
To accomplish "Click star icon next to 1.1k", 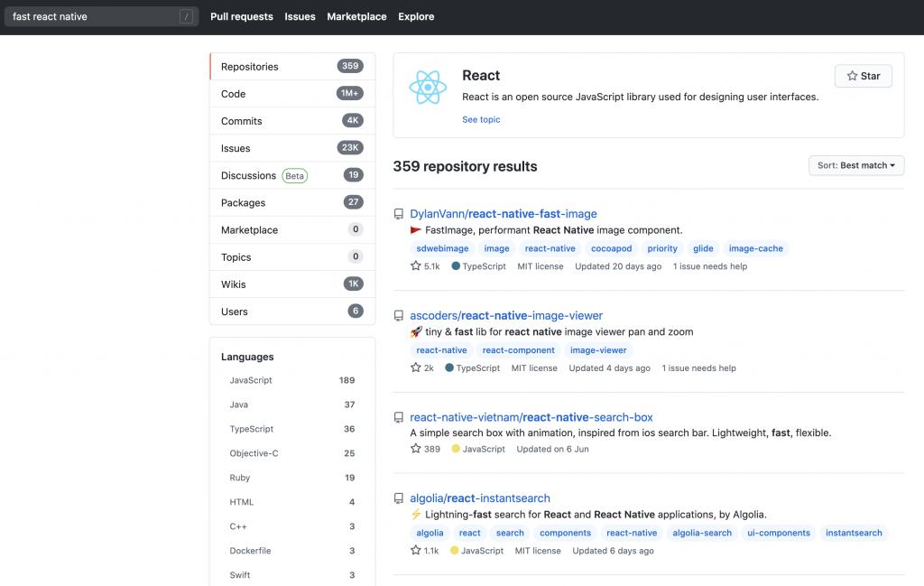I will pos(415,551).
